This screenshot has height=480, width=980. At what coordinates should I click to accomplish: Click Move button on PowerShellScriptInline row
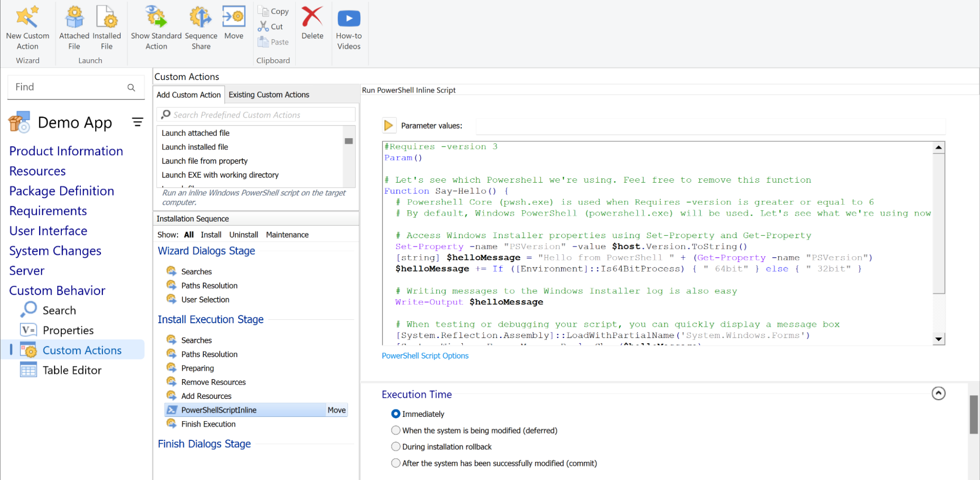click(336, 410)
